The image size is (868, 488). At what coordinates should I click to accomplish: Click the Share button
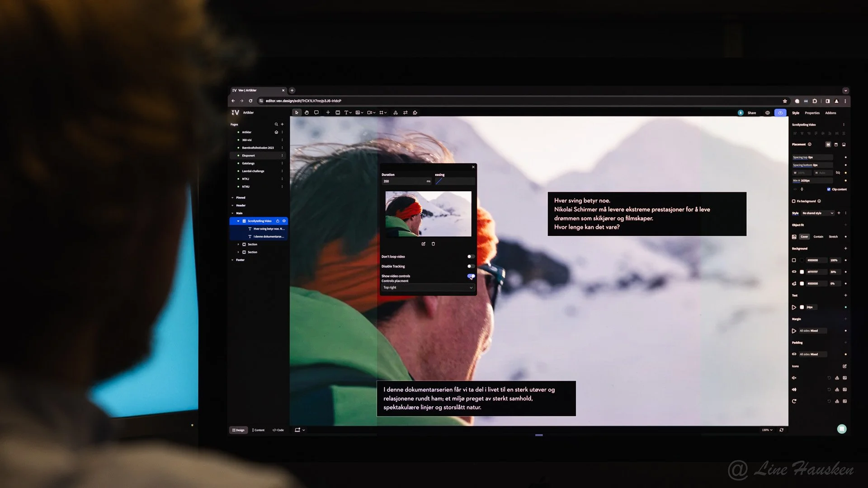(x=751, y=113)
